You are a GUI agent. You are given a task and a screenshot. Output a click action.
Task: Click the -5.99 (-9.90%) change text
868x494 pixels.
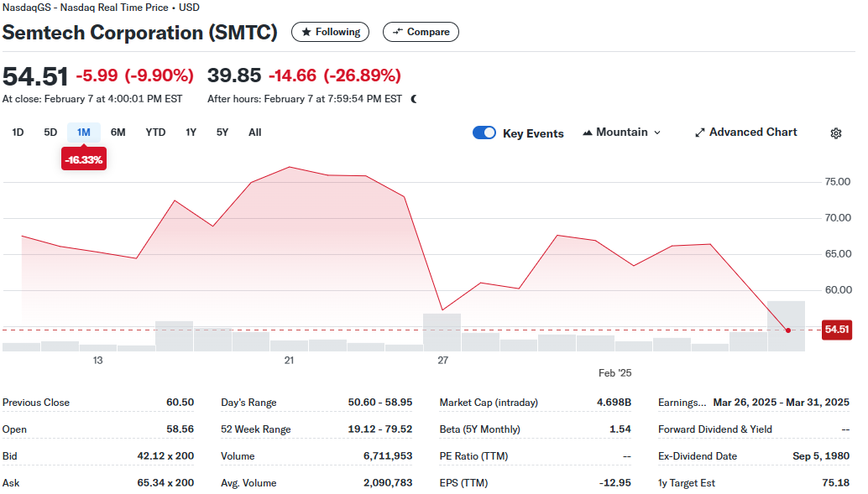point(134,75)
